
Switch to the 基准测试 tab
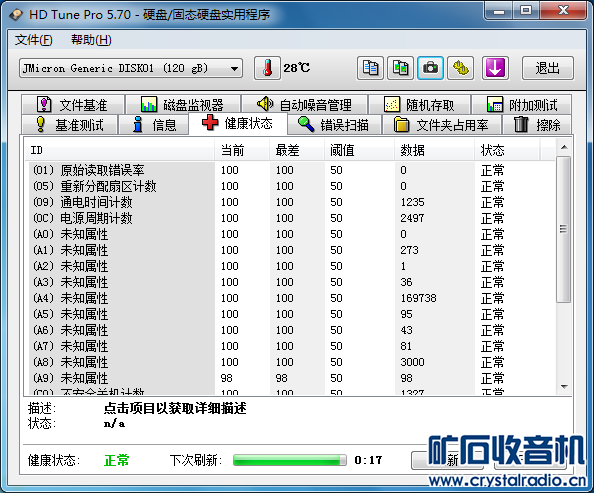[69, 125]
